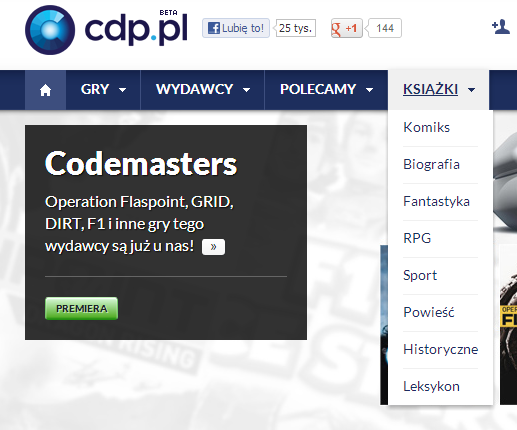The image size is (517, 430).
Task: Collapse the KSIĄŻKI dropdown
Action: point(438,90)
